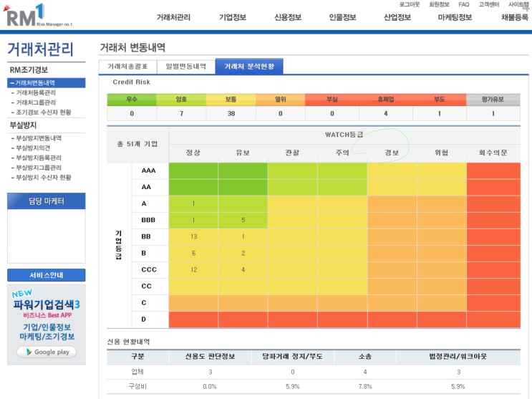The height and width of the screenshot is (399, 532).
Task: Click the green 우수 rating header
Action: [x=132, y=100]
